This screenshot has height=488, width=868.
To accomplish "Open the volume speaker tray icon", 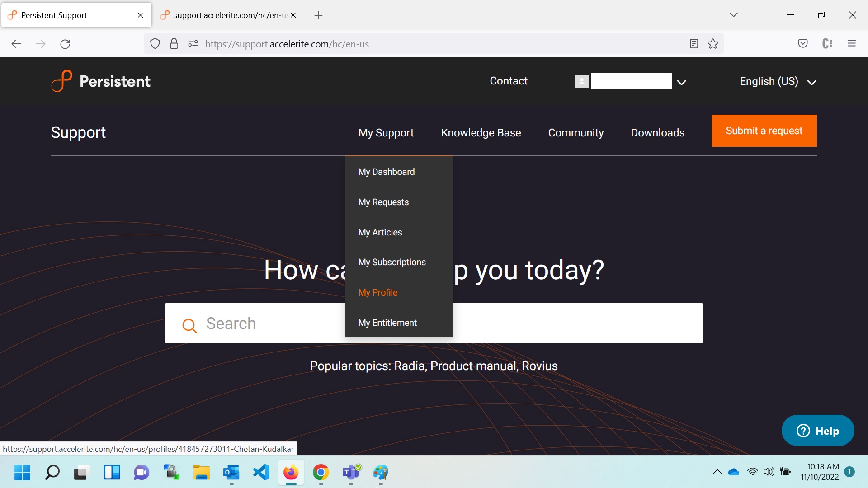I will pos(769,472).
